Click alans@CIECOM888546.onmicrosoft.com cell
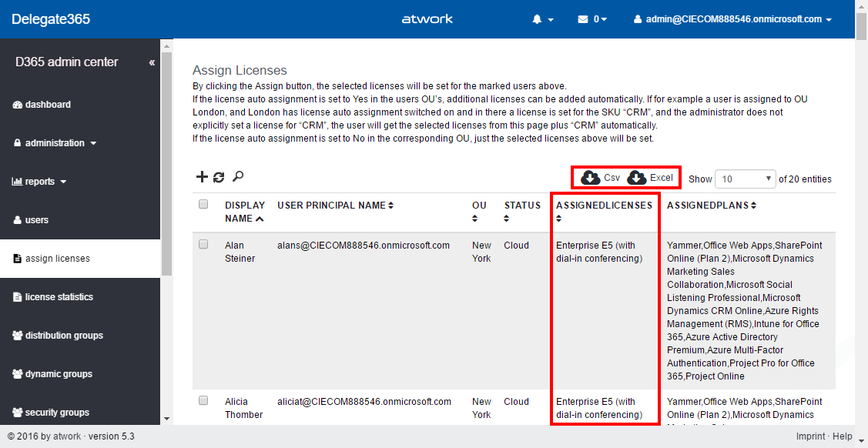868x448 pixels. [364, 245]
